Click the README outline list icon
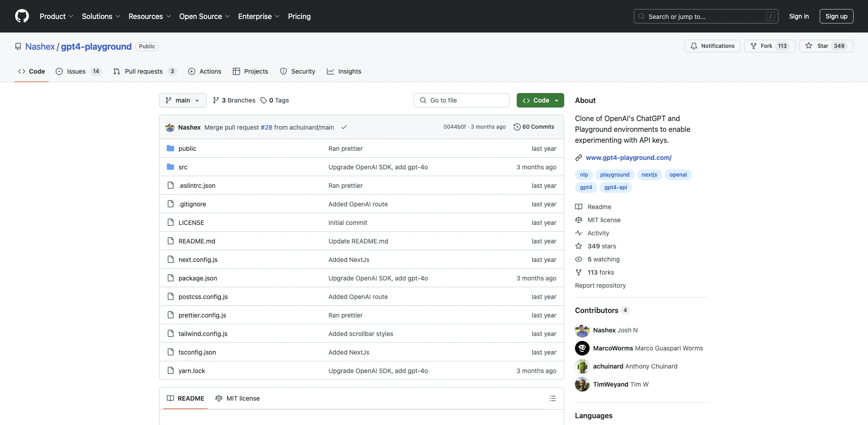The width and height of the screenshot is (868, 425). [552, 398]
